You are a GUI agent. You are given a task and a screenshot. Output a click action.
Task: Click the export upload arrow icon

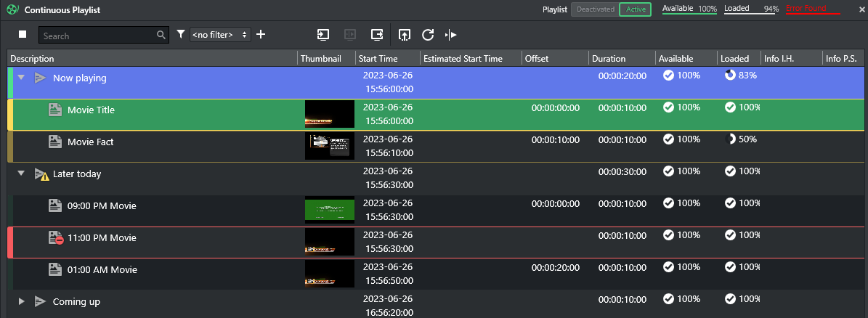click(x=405, y=35)
